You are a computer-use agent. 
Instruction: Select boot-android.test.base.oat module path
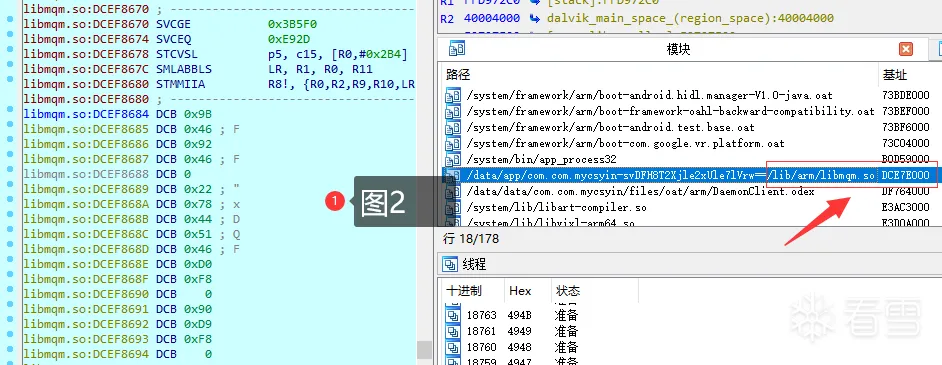[610, 128]
